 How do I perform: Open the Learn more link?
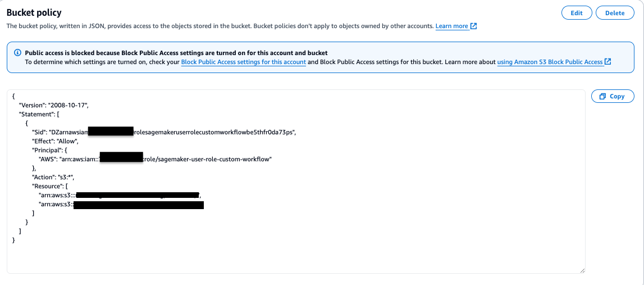point(452,26)
